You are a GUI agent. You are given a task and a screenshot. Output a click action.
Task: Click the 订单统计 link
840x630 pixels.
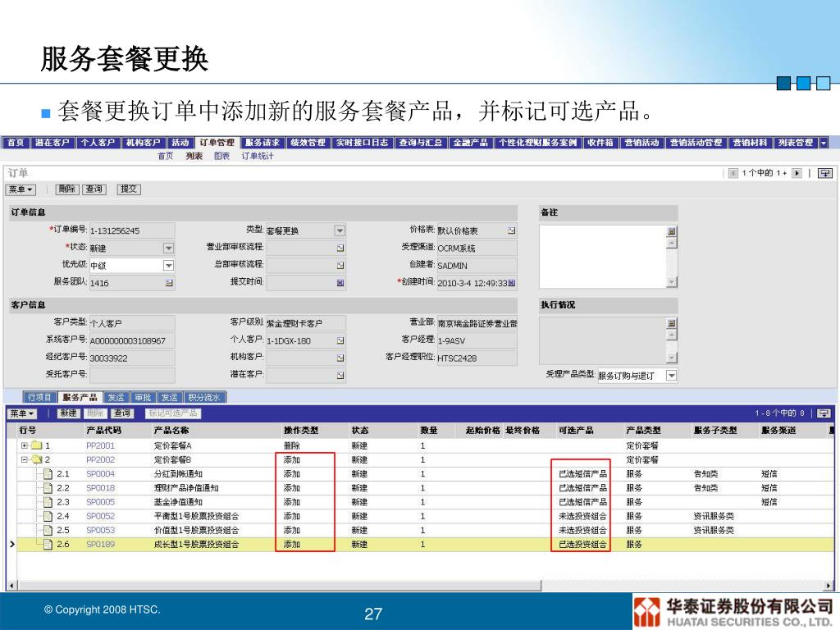[257, 156]
